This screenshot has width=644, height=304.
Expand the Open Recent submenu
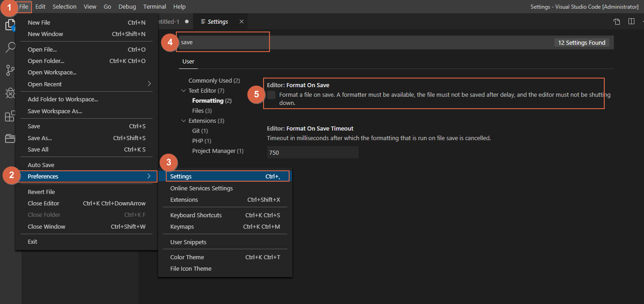pyautogui.click(x=86, y=84)
